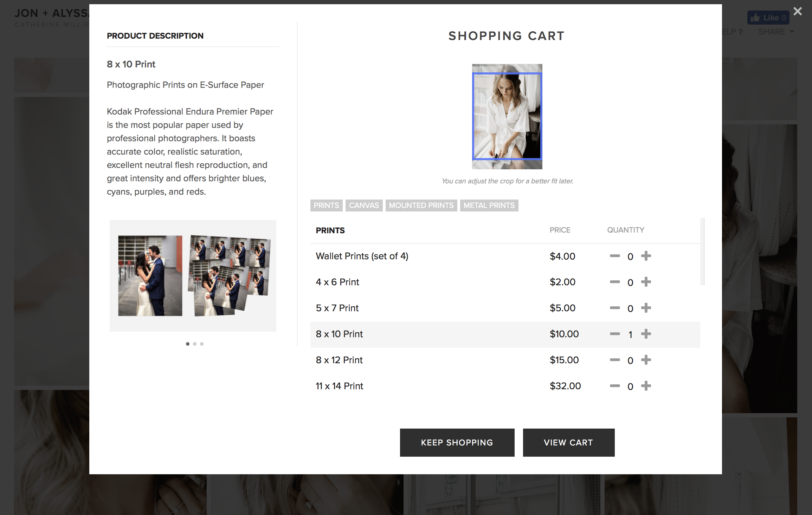Screen dimensions: 812x515
Task: Select the 11 x 14 Print row label
Action: (339, 386)
